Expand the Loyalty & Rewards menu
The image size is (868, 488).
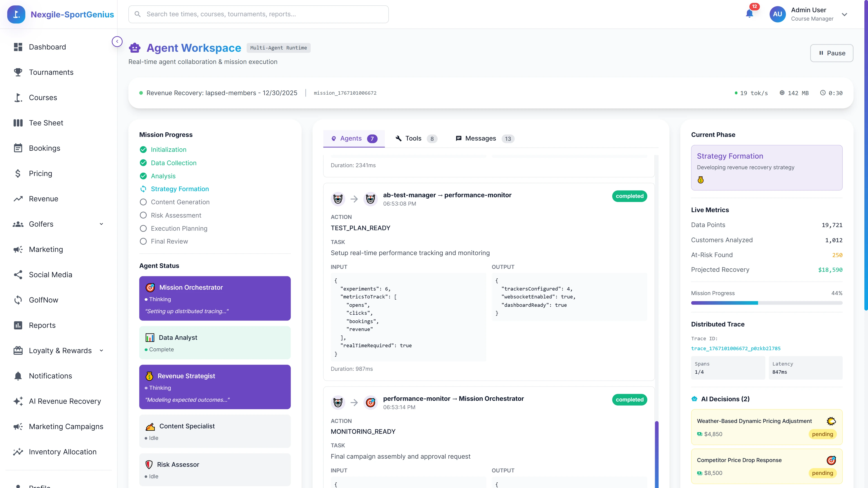[101, 350]
